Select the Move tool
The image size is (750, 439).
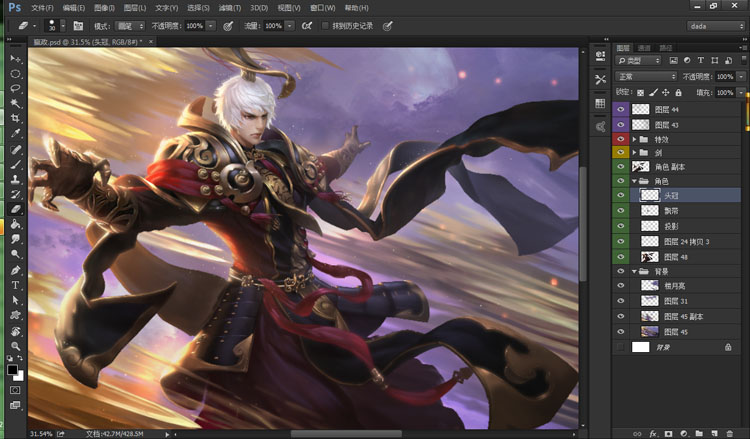pos(15,59)
